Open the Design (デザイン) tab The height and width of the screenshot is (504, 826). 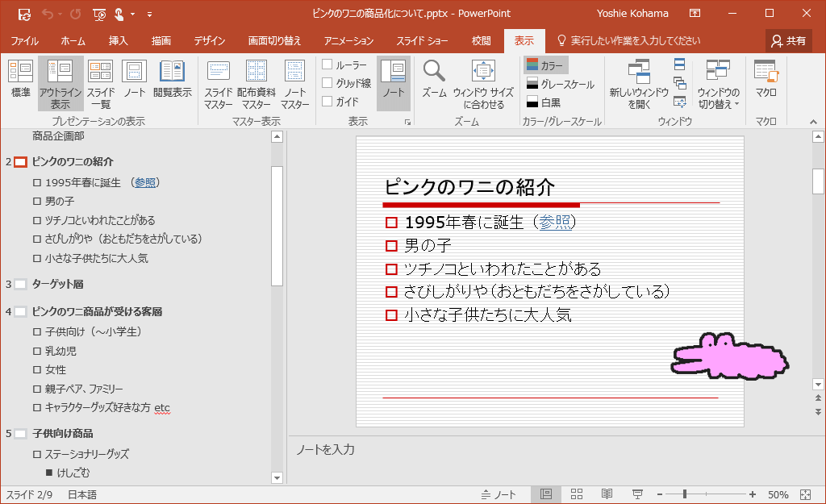click(209, 40)
